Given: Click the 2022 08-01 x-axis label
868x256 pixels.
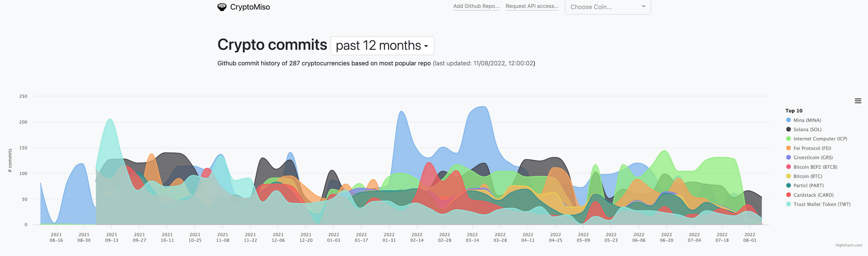Looking at the screenshot, I should pos(750,237).
